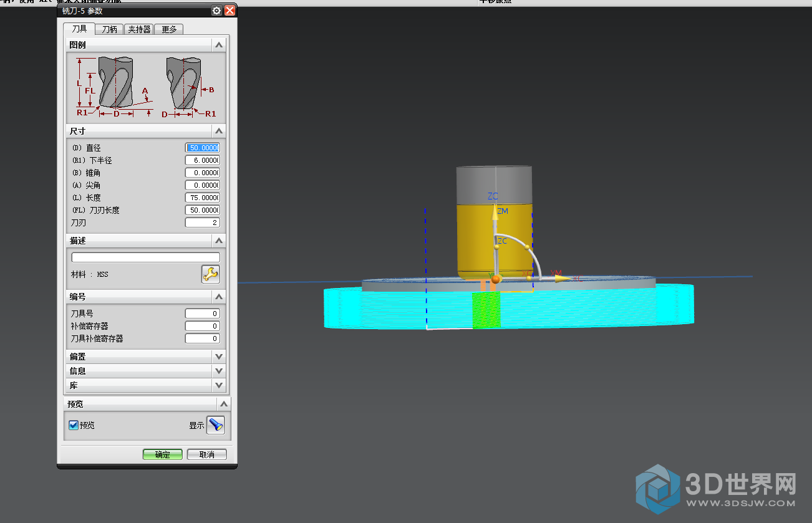The image size is (812, 523).
Task: Click the tool legend diagram image
Action: pos(146,87)
